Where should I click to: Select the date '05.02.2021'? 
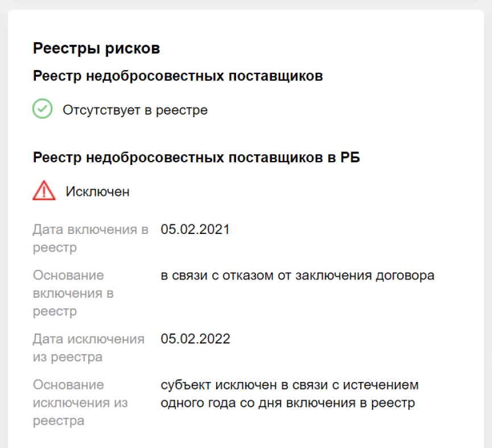[196, 229]
